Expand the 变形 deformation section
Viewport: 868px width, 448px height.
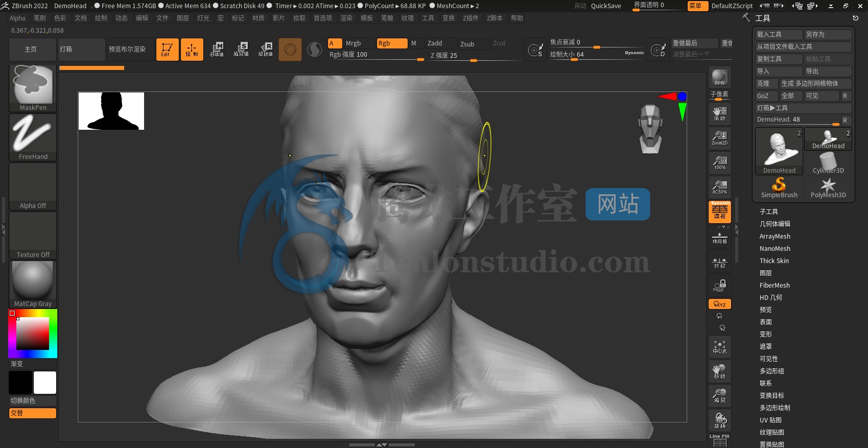766,334
